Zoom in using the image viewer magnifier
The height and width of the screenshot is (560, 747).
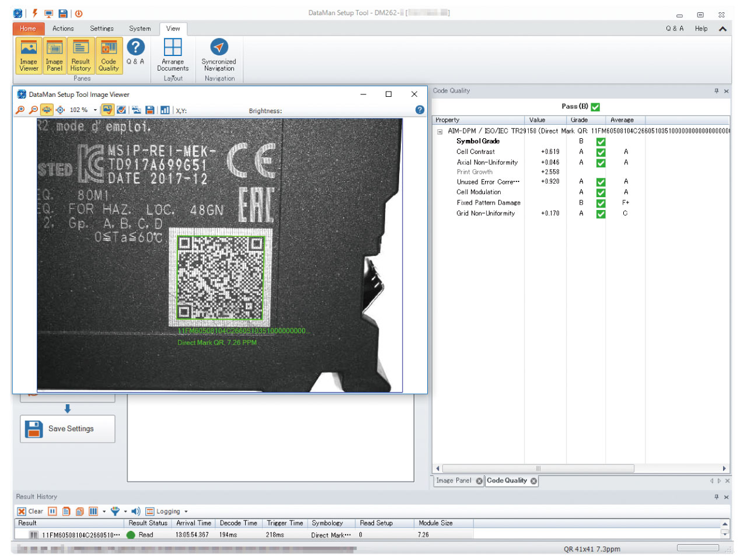pyautogui.click(x=20, y=110)
